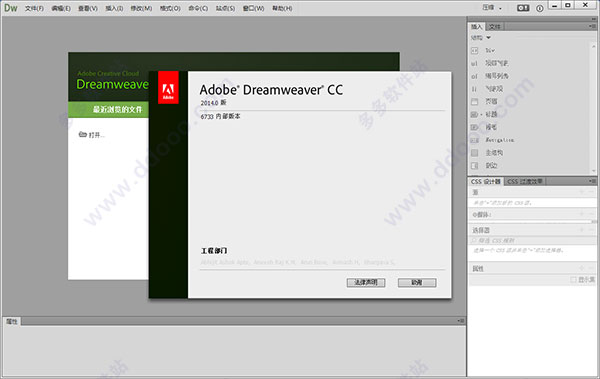Click the last visible Insert panel item
600x379 pixels.
point(484,165)
